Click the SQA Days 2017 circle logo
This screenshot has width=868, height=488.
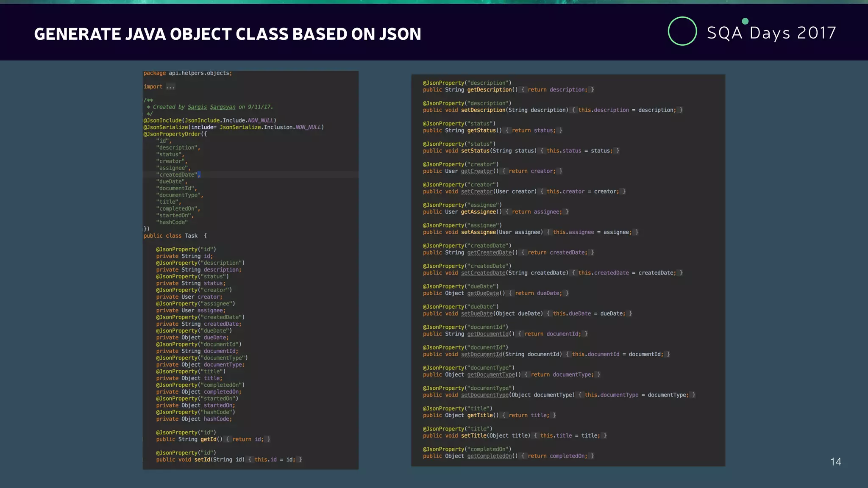click(x=682, y=31)
